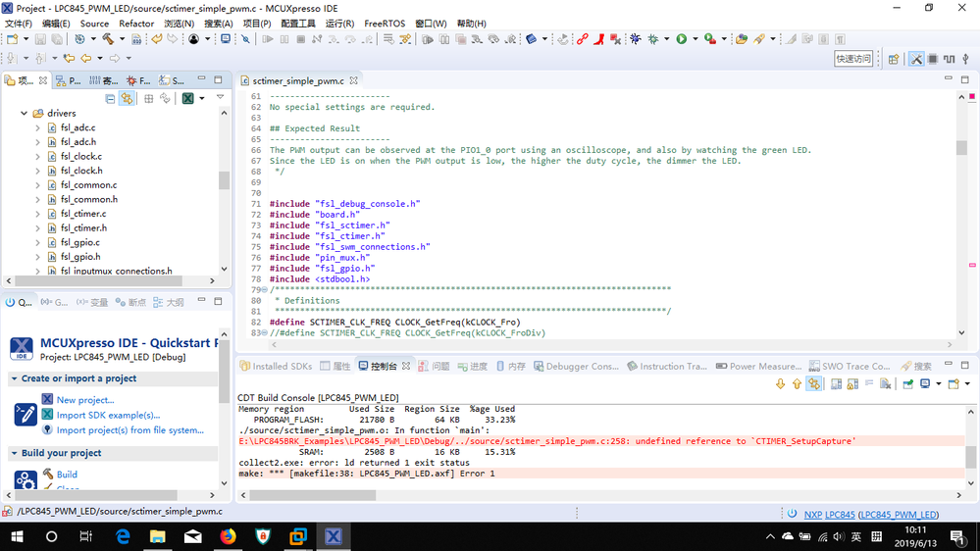Toggle mark occurrences highlighter icon in toolbar
Screen dimensions: 980x551
tap(792, 39)
